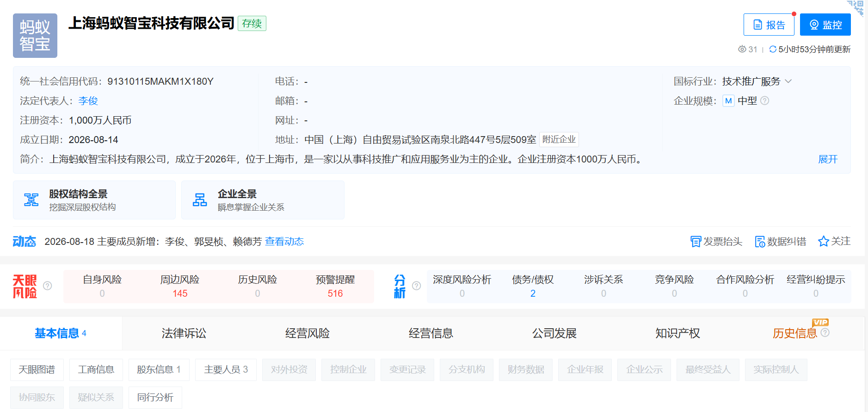This screenshot has height=412, width=868.
Task: Click the address text 南泉北路447号5层509室
Action: (483, 140)
